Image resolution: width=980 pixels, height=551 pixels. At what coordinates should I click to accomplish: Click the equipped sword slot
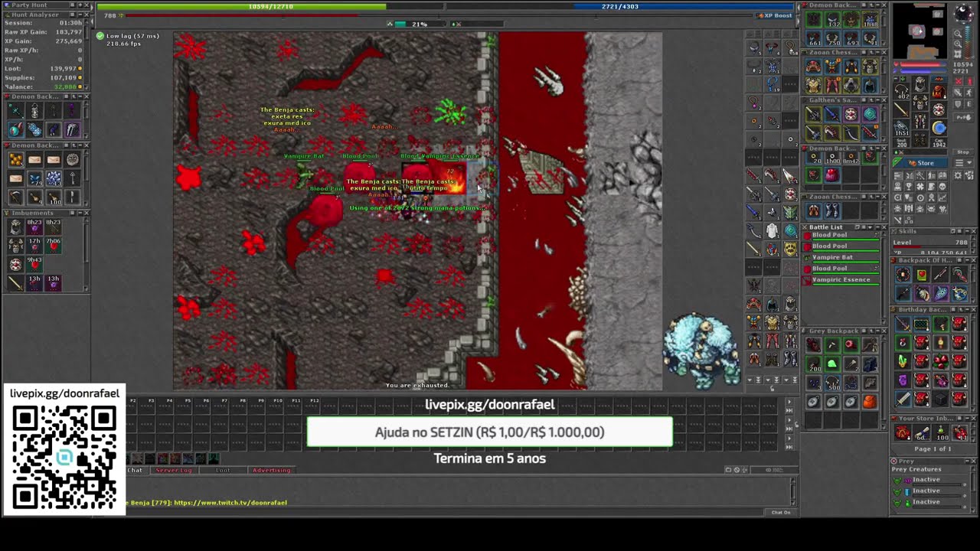tap(901, 109)
